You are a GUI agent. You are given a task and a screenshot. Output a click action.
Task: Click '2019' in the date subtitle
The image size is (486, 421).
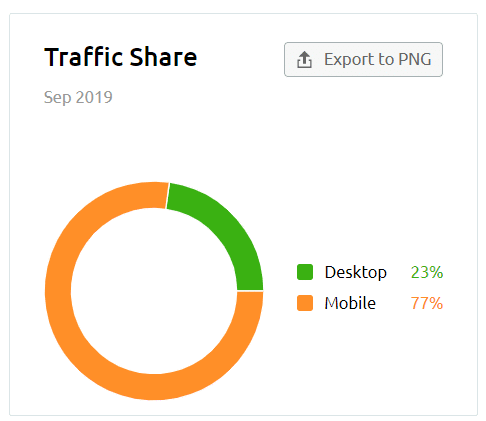coord(94,97)
